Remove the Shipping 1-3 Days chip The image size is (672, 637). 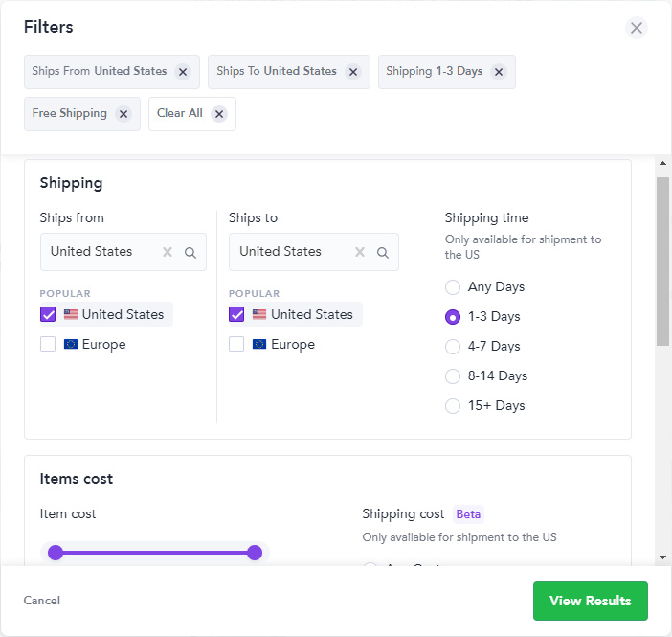[499, 72]
